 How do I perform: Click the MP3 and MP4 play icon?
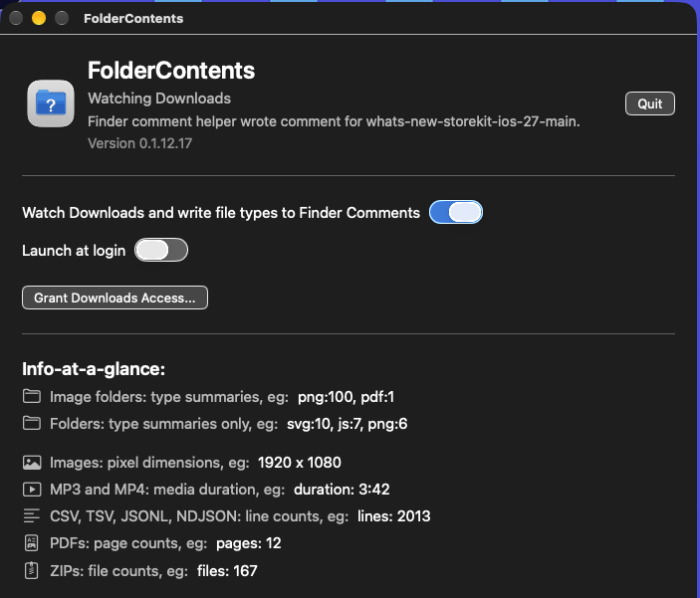32,490
